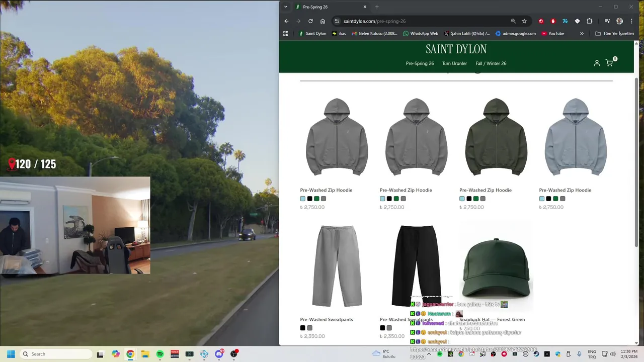Viewport: 644px width, 362px height.
Task: Open Tüm Ürünler in site navigation
Action: coord(454,63)
